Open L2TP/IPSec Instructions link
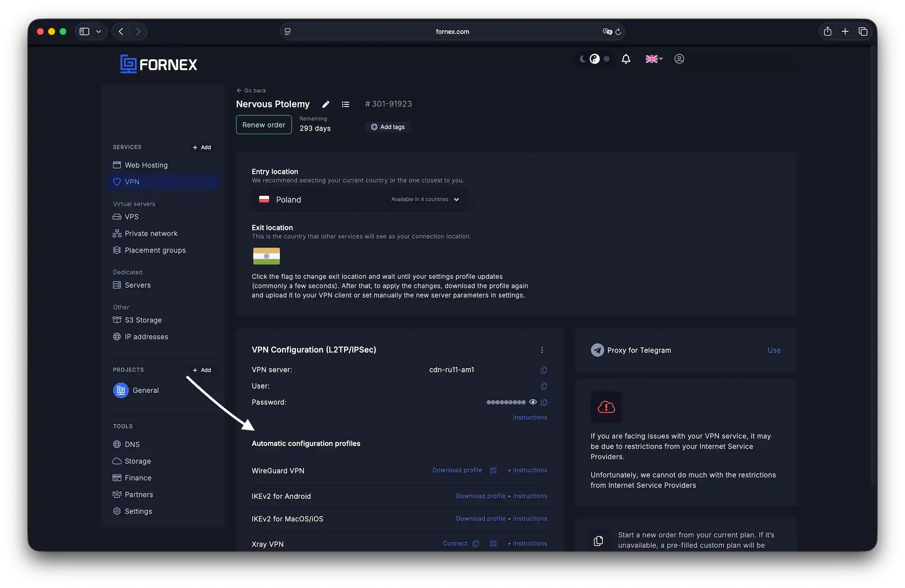The height and width of the screenshot is (588, 905). click(x=530, y=417)
